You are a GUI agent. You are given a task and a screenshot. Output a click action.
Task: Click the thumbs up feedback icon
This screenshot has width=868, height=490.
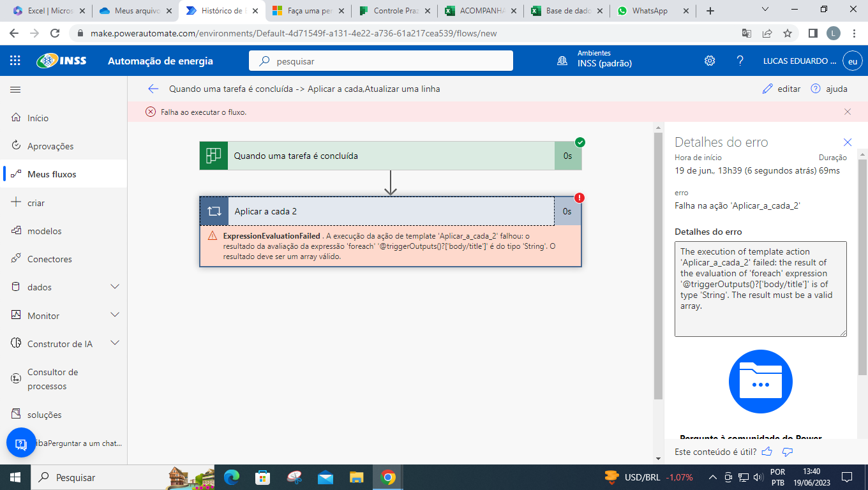tap(767, 452)
